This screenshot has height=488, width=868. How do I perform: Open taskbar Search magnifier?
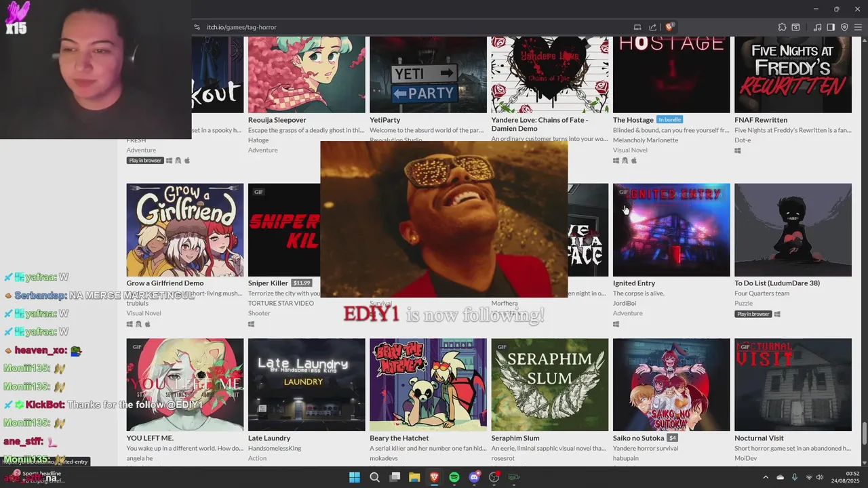(374, 477)
